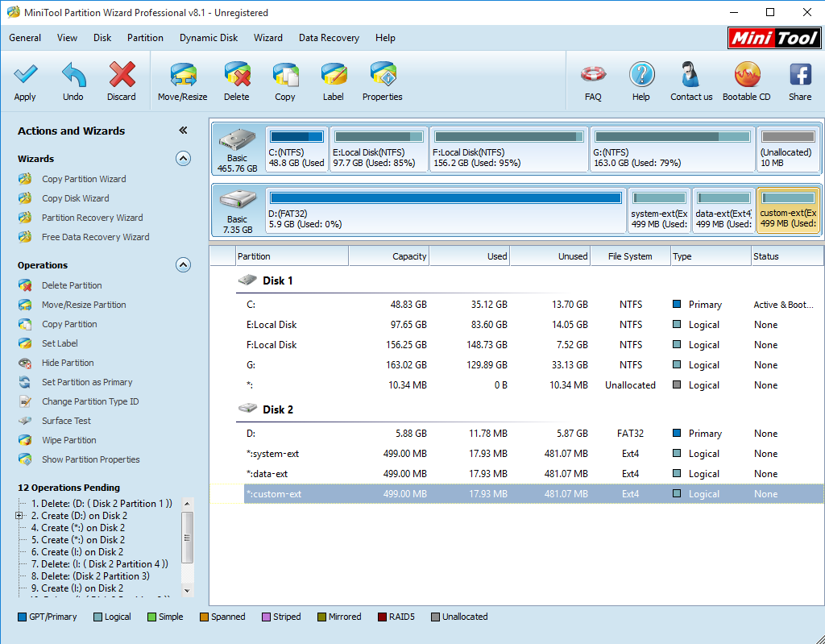Collapse the Wizards section

[183, 159]
